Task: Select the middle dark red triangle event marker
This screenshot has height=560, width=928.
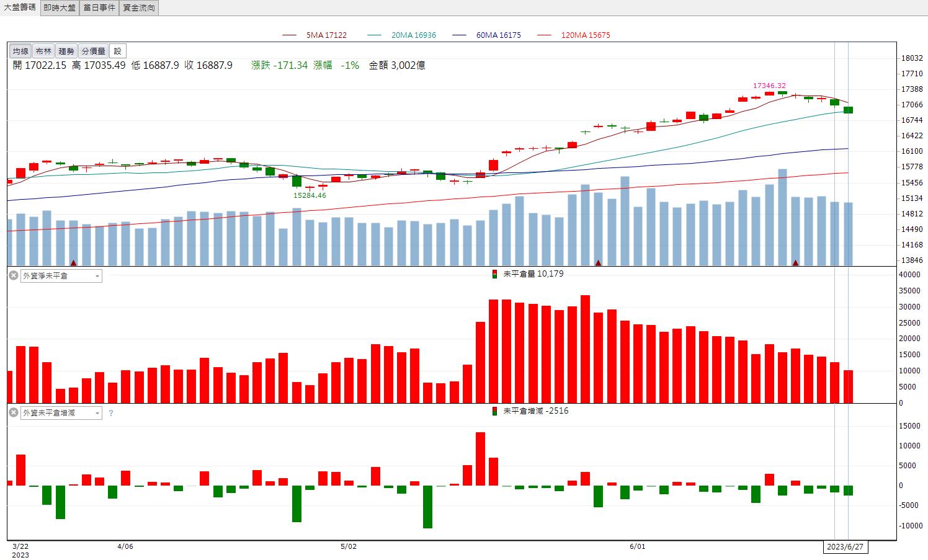Action: tap(598, 263)
